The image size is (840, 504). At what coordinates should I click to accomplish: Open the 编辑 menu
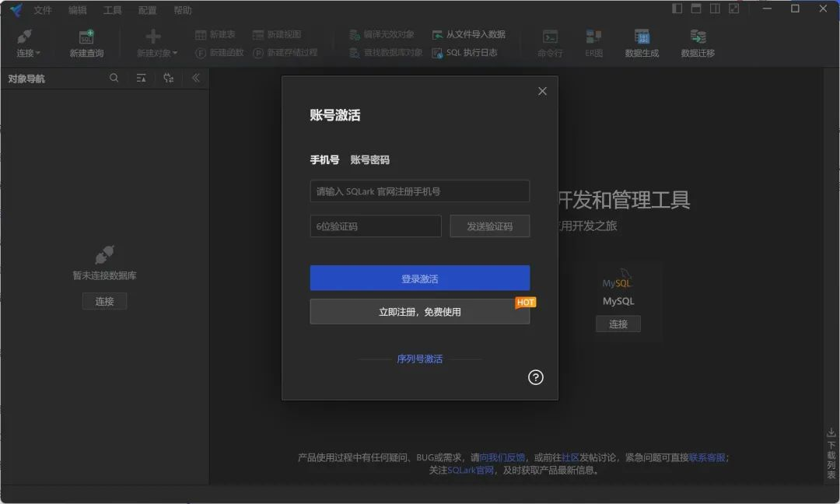click(78, 10)
